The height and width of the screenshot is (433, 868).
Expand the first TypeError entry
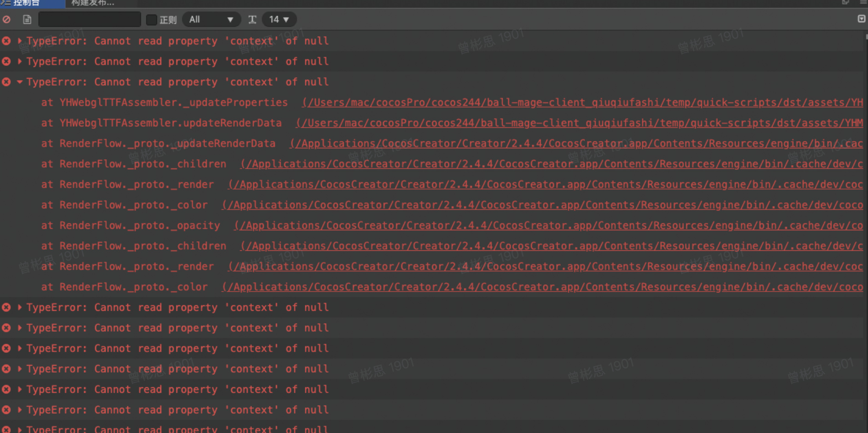click(20, 41)
